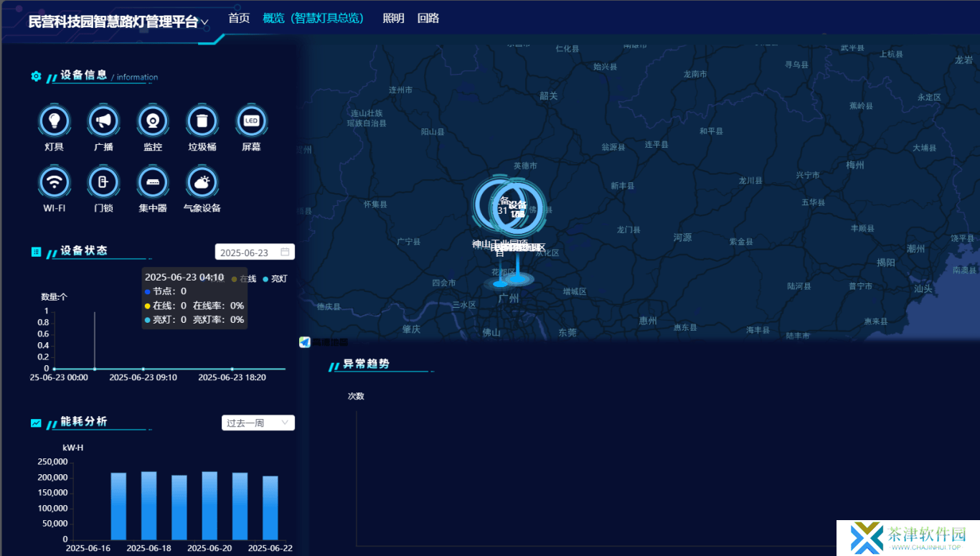Screen dimensions: 980x556
Task: Click the 佛山 city label on map
Action: click(x=491, y=332)
